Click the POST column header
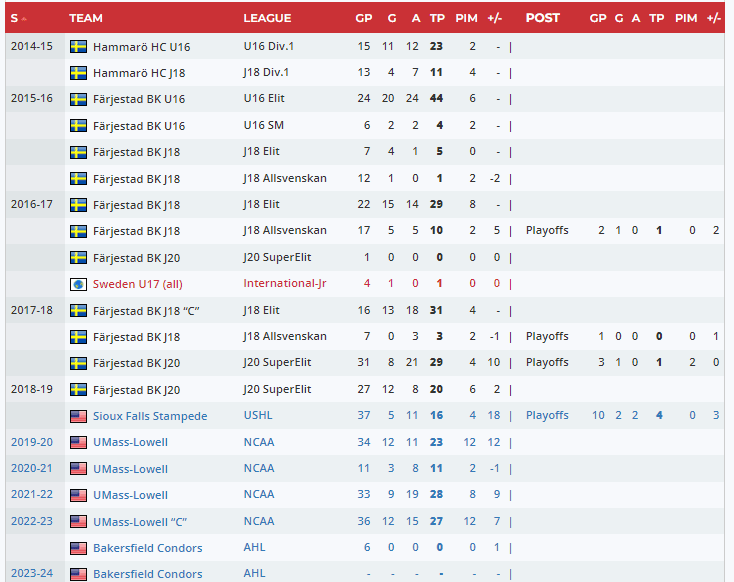This screenshot has width=734, height=582. (x=543, y=18)
